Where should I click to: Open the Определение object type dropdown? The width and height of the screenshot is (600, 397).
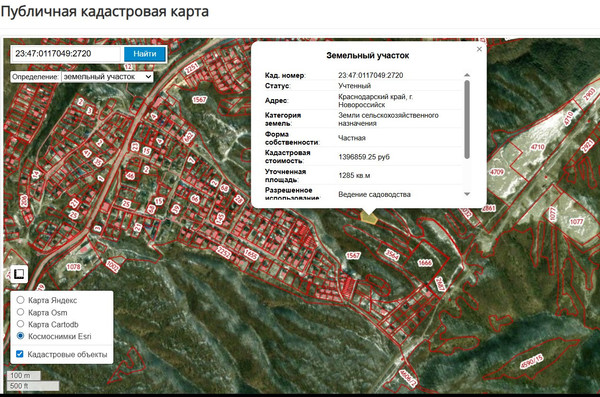click(x=107, y=77)
